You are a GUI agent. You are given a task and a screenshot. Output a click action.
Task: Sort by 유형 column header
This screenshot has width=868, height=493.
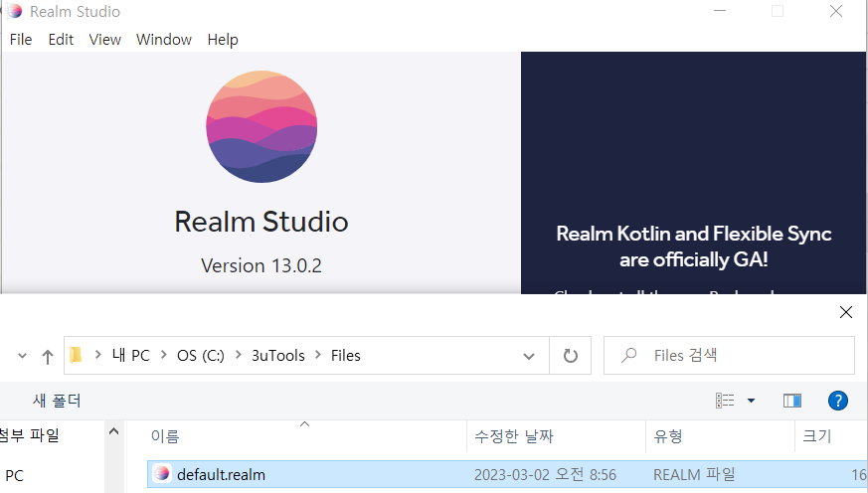667,436
